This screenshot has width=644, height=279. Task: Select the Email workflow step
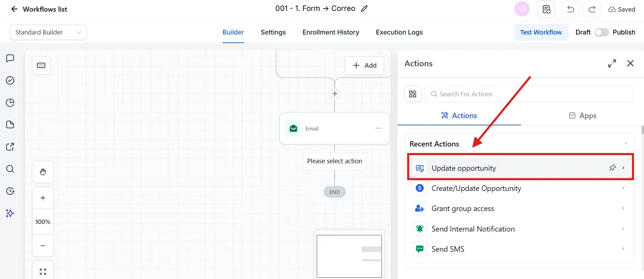point(335,128)
